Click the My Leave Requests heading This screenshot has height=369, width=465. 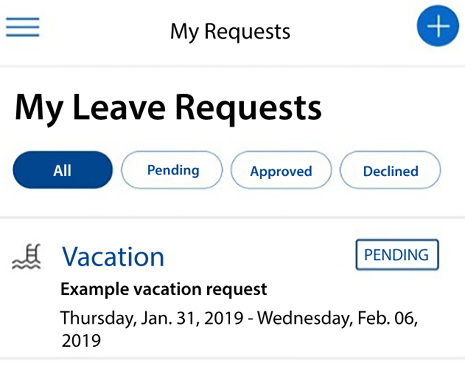click(x=168, y=108)
